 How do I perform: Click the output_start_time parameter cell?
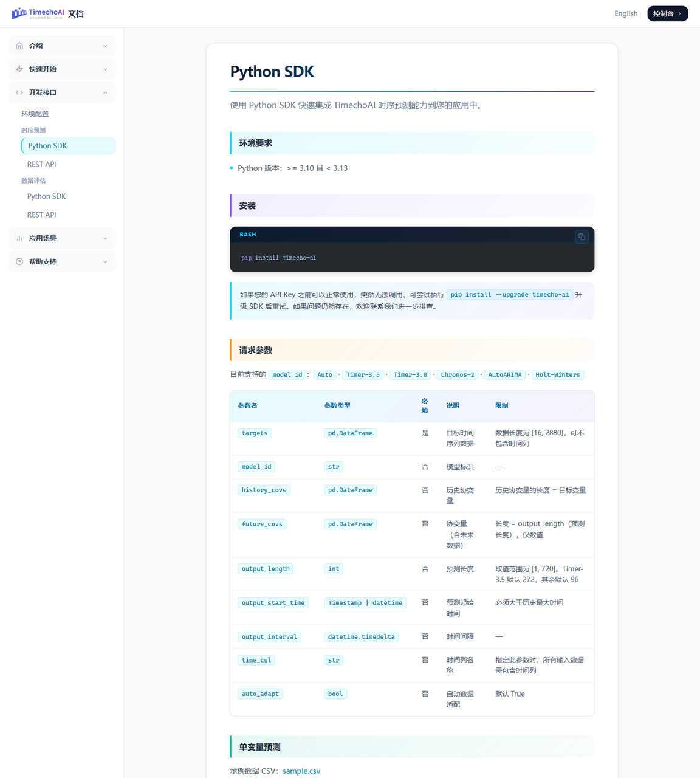273,603
